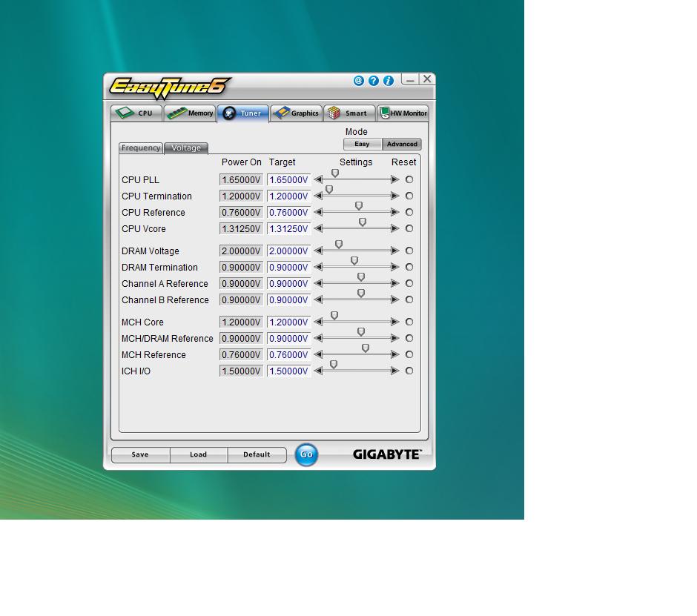Decrease MCH Reference with left arrow
This screenshot has height=616, width=697.
pyautogui.click(x=318, y=354)
